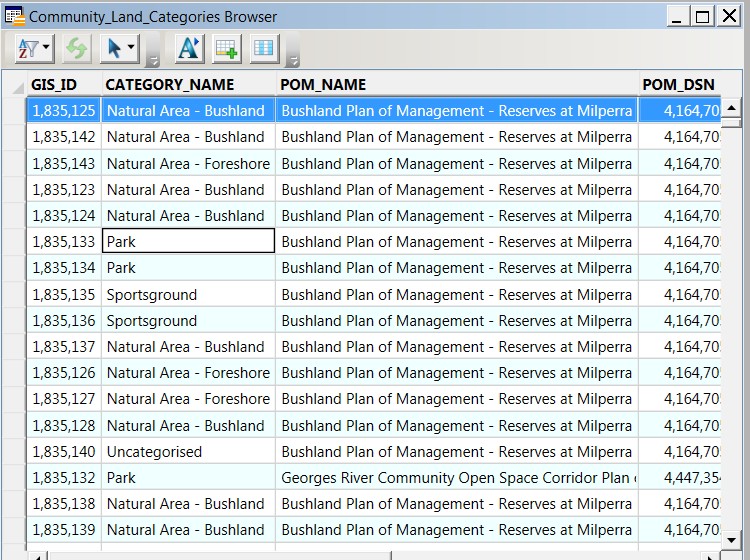Screen dimensions: 750x560
Task: Toggle row selector box for GIS_ID 1,835,142
Action: pos(13,137)
